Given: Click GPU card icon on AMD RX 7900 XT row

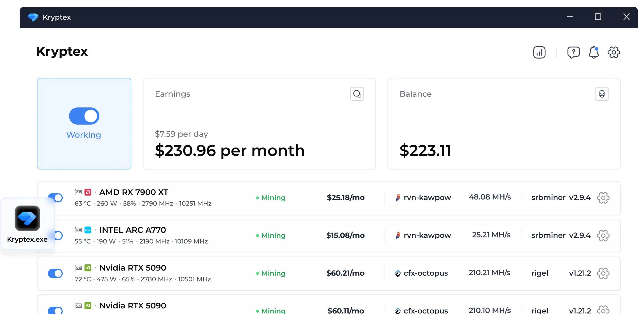Looking at the screenshot, I should point(78,192).
